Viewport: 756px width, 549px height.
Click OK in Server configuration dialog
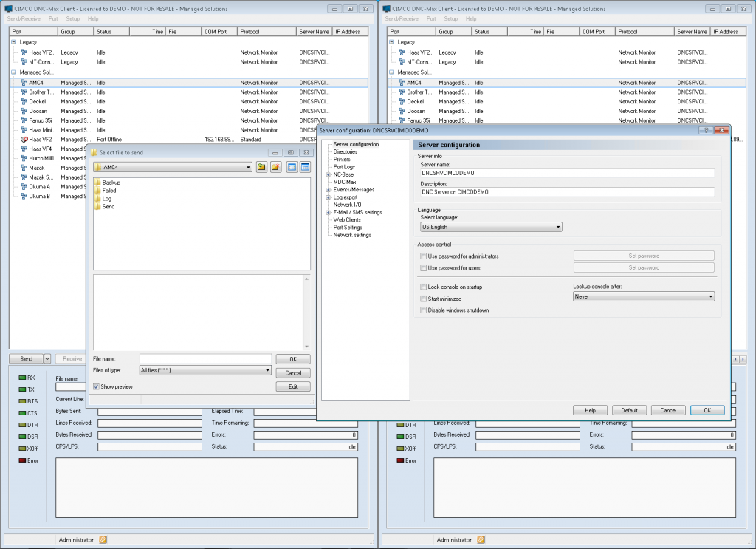707,410
